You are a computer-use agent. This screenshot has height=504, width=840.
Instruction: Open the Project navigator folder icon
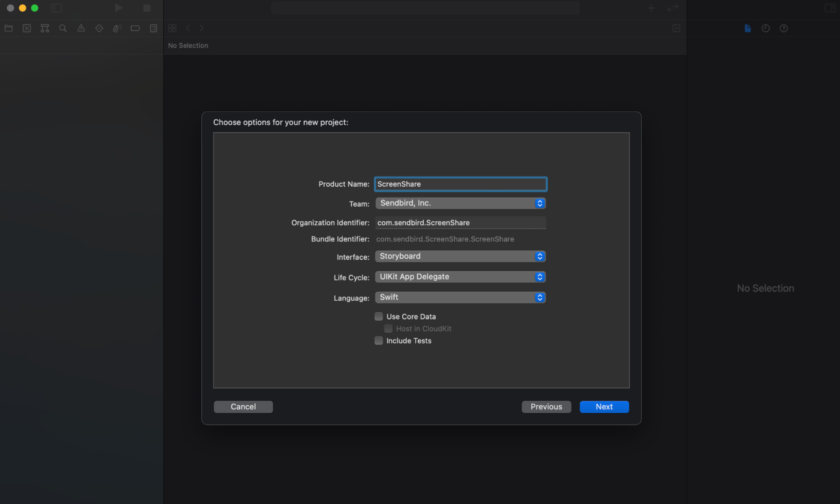click(x=8, y=28)
